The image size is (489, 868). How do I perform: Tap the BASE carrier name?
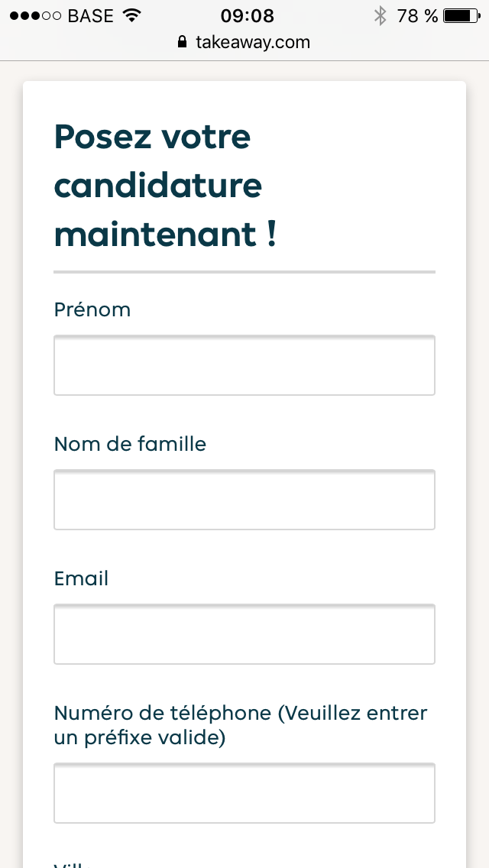(x=90, y=15)
